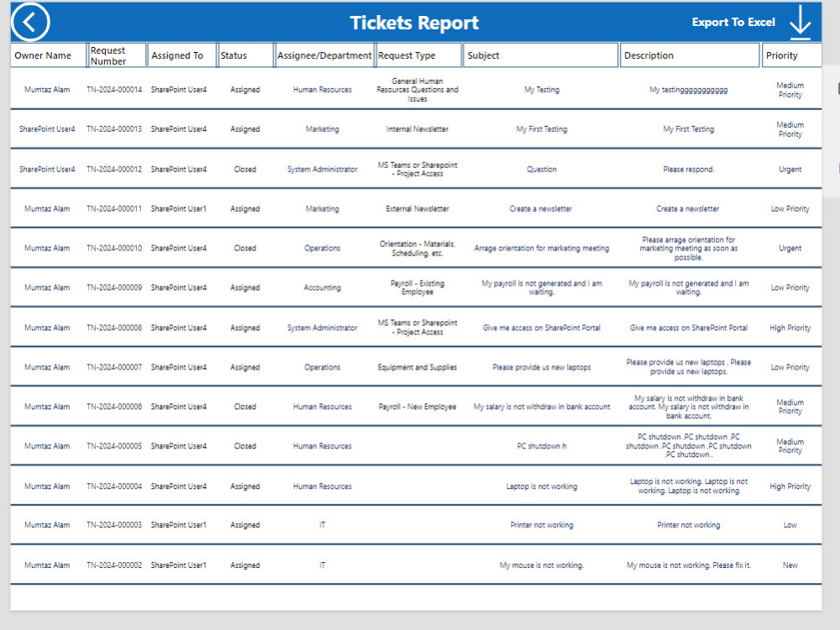Select request number TN-2024-000014
This screenshot has width=840, height=630.
click(x=114, y=90)
